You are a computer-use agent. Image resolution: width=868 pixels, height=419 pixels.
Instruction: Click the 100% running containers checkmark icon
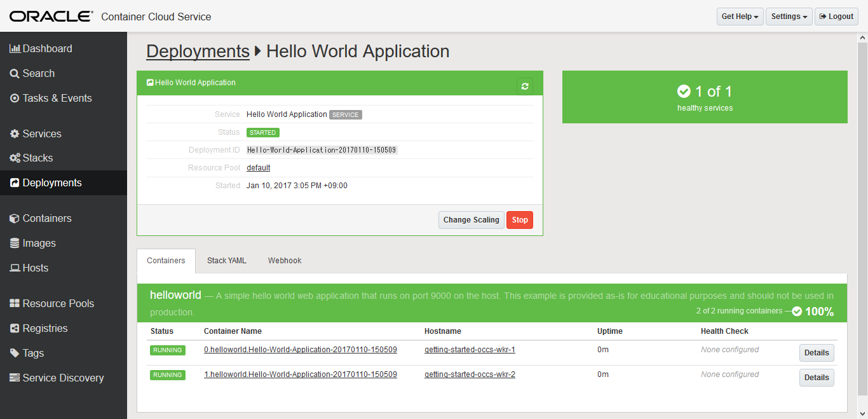click(x=797, y=312)
